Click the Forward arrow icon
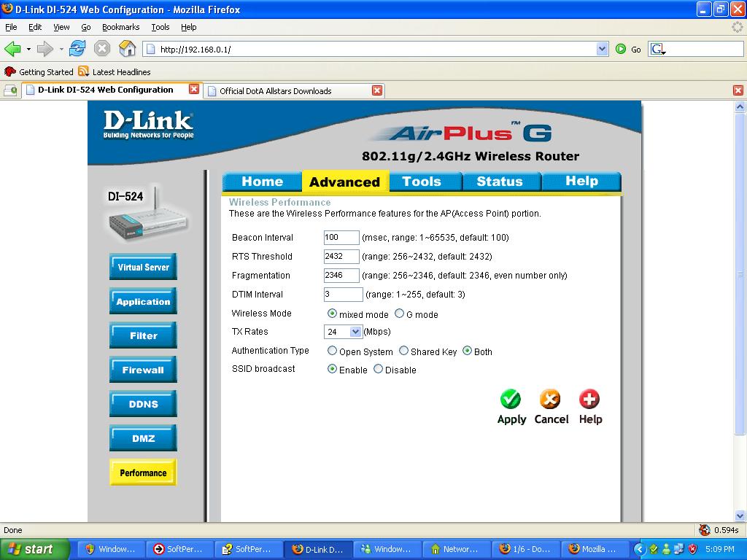 (x=44, y=49)
